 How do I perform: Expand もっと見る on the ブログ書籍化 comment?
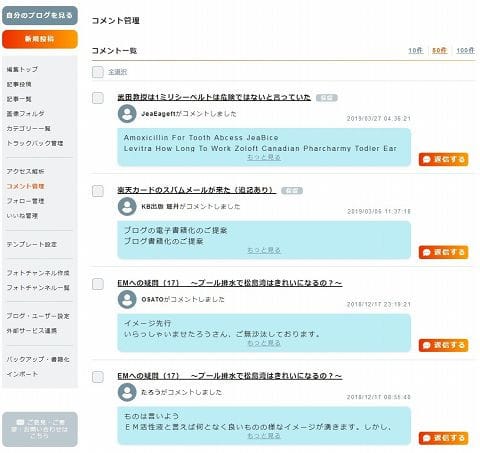coord(264,250)
